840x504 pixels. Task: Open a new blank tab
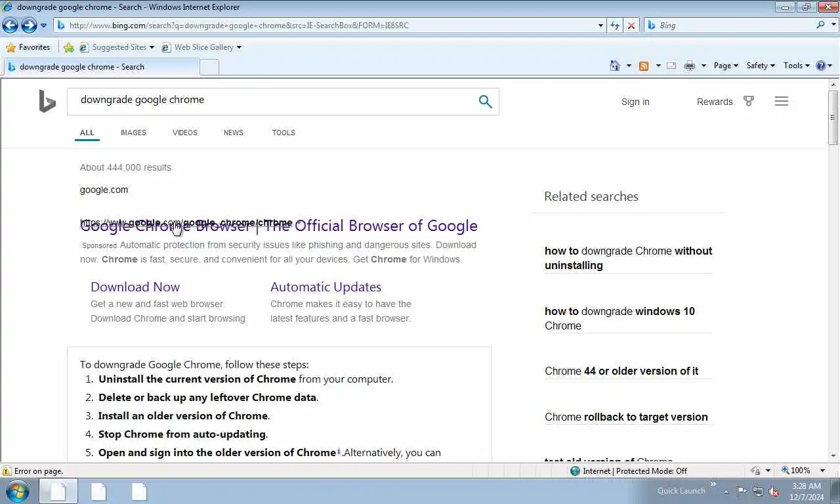coord(209,67)
